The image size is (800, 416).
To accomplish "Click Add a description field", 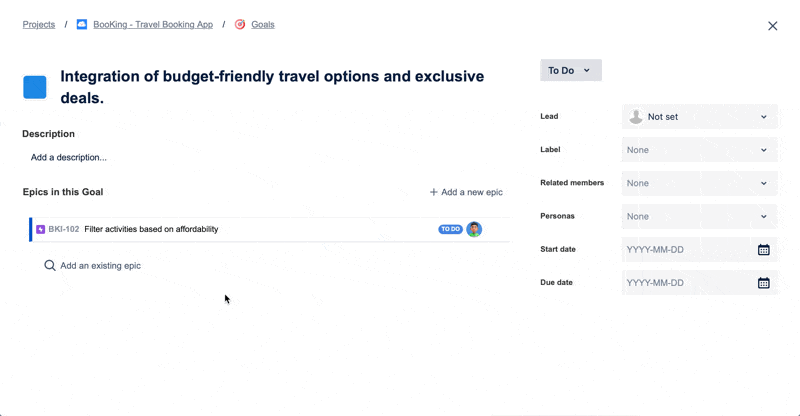I will click(69, 157).
